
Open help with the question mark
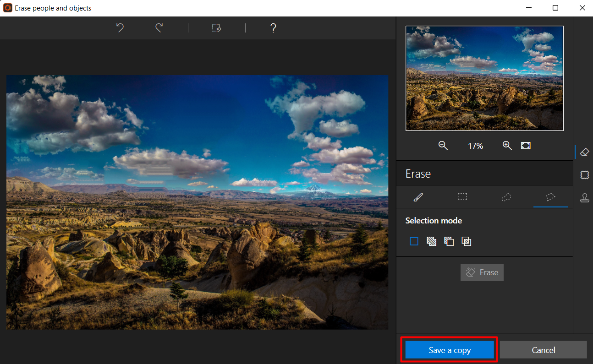pos(273,28)
